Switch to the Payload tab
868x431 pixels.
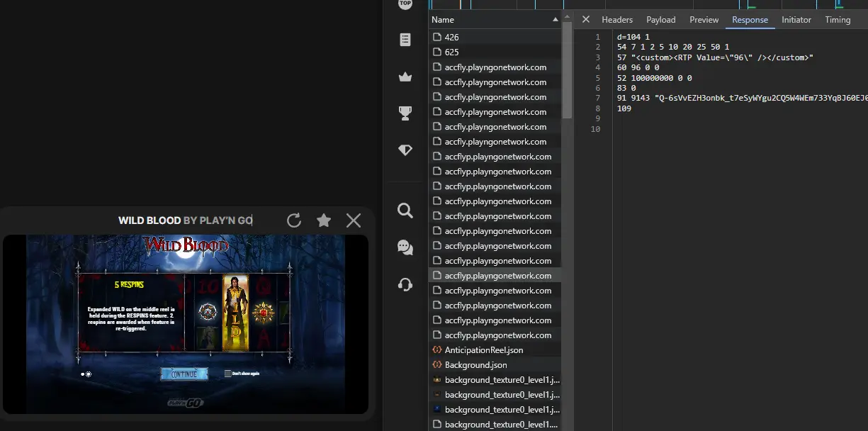point(661,20)
